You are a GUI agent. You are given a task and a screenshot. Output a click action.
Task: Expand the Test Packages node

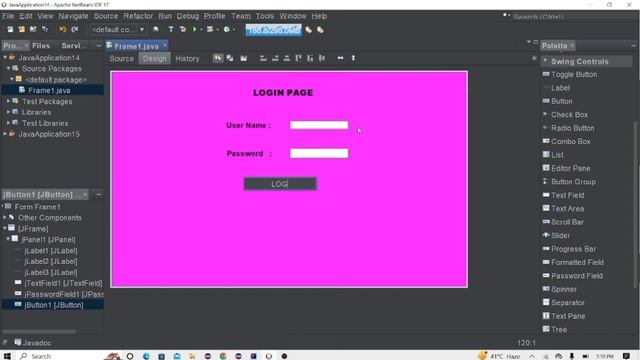pos(9,101)
